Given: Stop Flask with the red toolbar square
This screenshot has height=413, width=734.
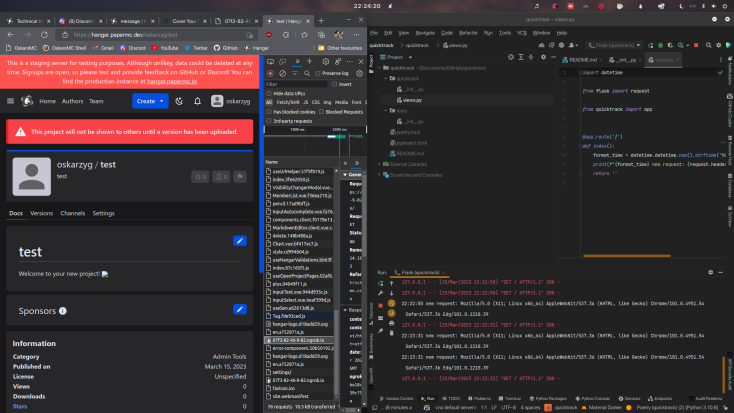Looking at the screenshot, I should pyautogui.click(x=696, y=45).
